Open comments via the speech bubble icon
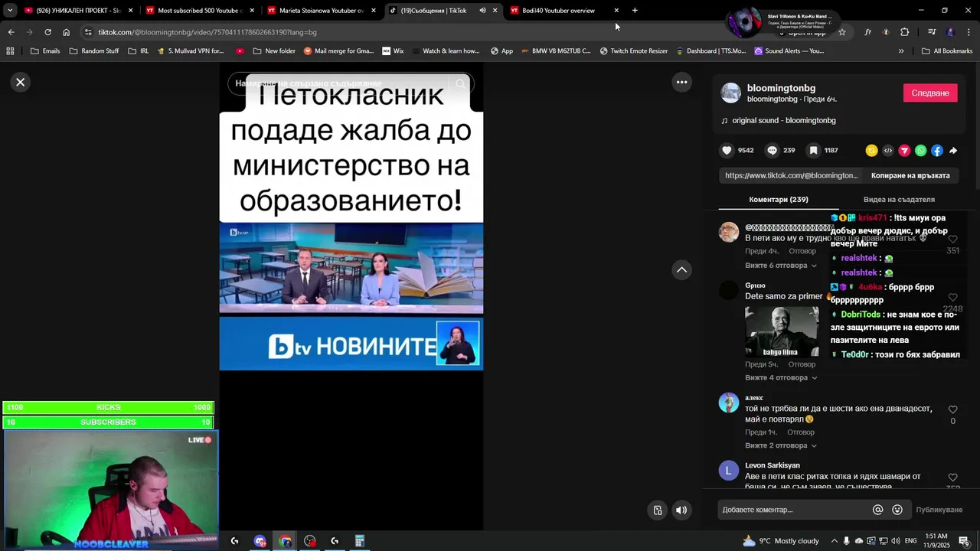This screenshot has width=980, height=551. click(772, 151)
